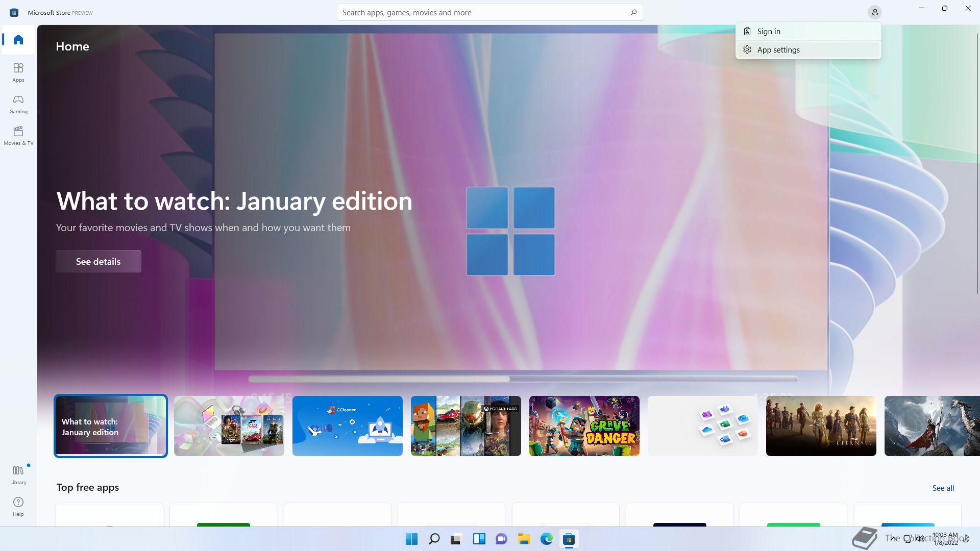Open the Home section in sidebar
The height and width of the screenshot is (551, 980).
(18, 40)
